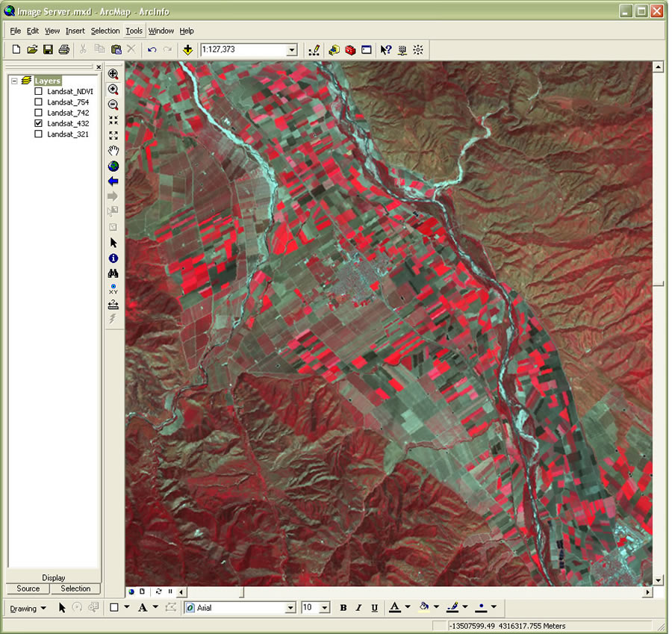
Task: Check the Landsat_742 layer
Action: (38, 113)
